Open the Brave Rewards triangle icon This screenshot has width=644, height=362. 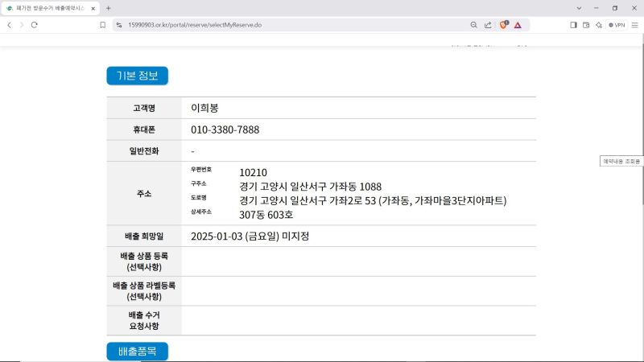click(518, 25)
